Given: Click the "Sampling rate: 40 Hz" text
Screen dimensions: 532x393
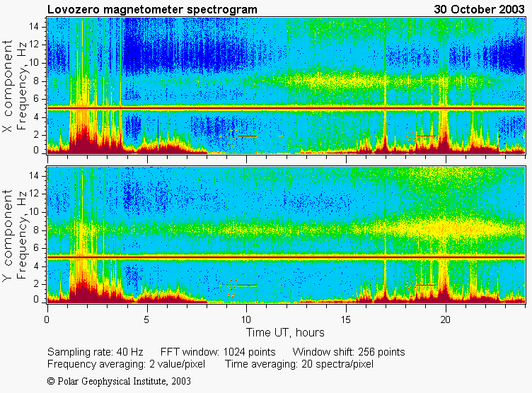Looking at the screenshot, I should click(95, 352).
